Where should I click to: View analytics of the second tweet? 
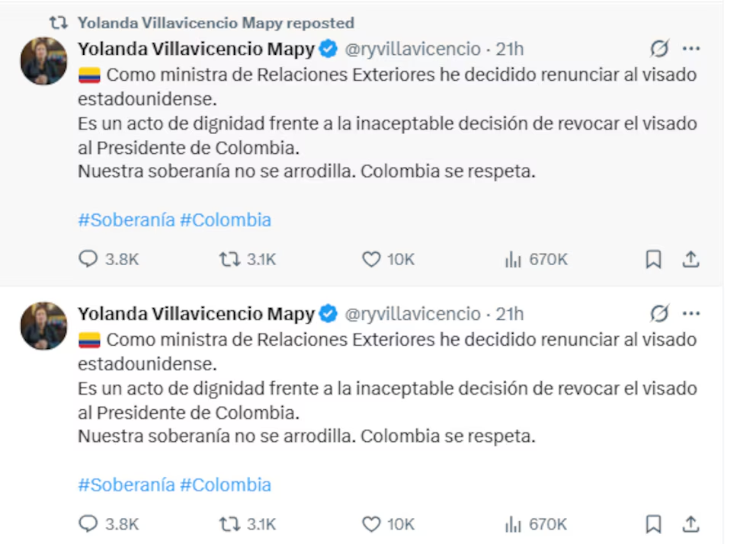(x=513, y=524)
